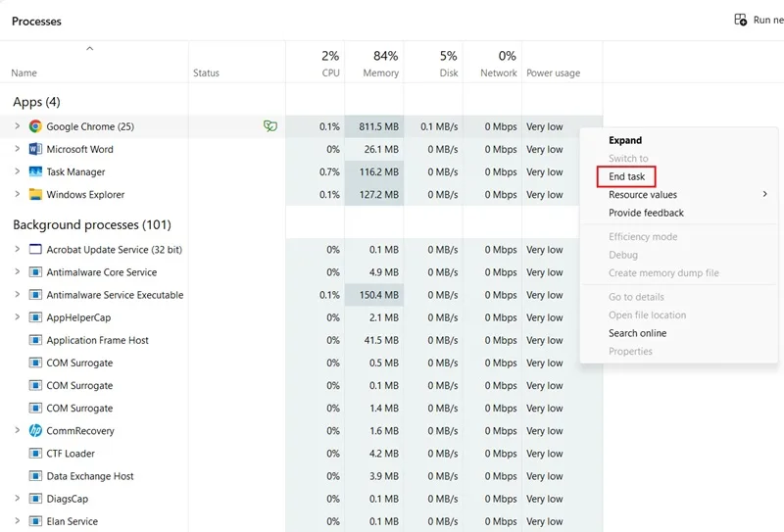The image size is (784, 532).
Task: Click Open file location context menu entry
Action: coord(647,315)
